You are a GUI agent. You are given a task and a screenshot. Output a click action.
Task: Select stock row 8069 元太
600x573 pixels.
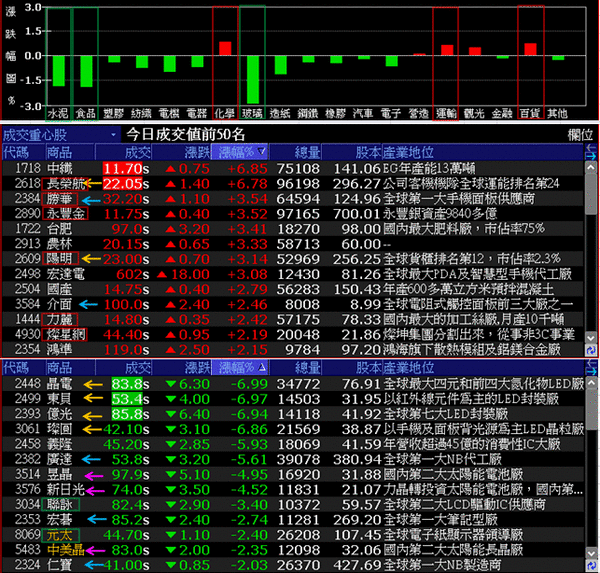pos(293,535)
